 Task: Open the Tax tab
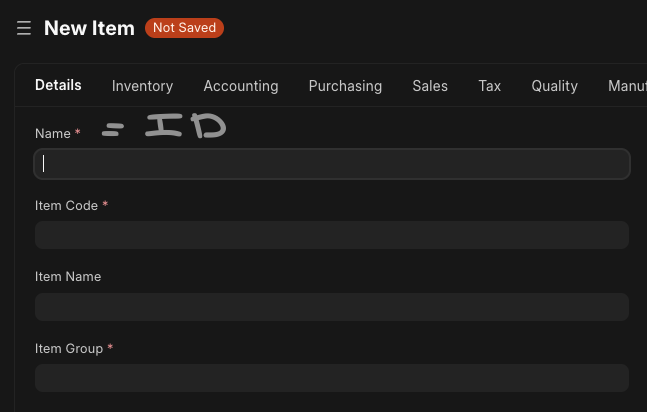[x=489, y=86]
